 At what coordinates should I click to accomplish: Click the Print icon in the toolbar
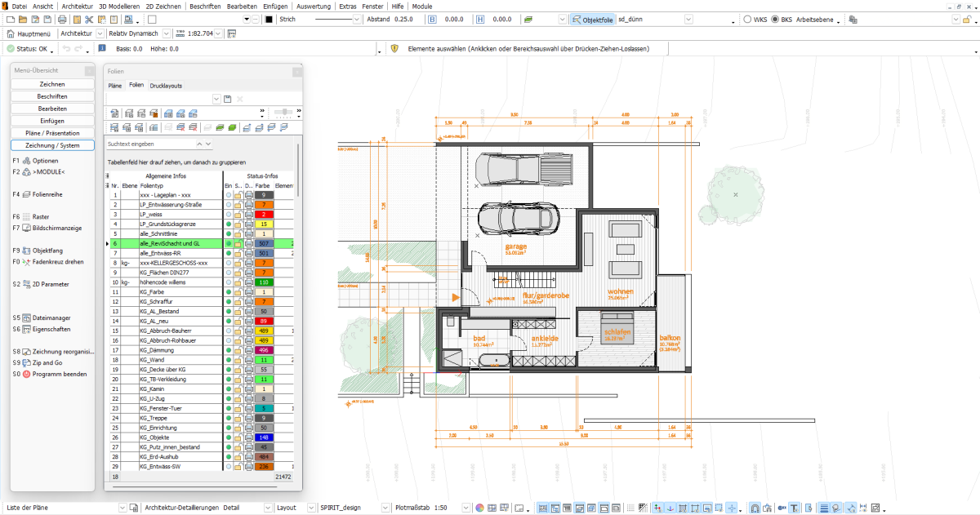coord(62,19)
